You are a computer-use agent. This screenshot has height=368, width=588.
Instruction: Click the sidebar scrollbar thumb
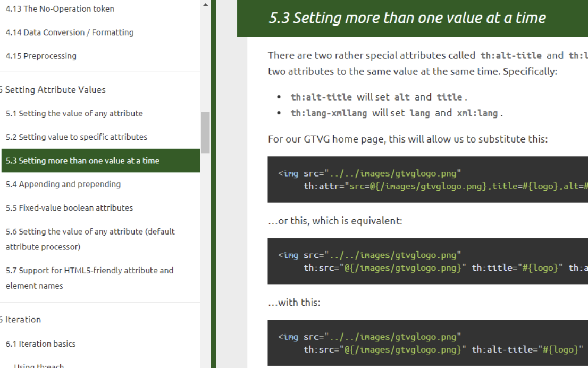click(206, 132)
